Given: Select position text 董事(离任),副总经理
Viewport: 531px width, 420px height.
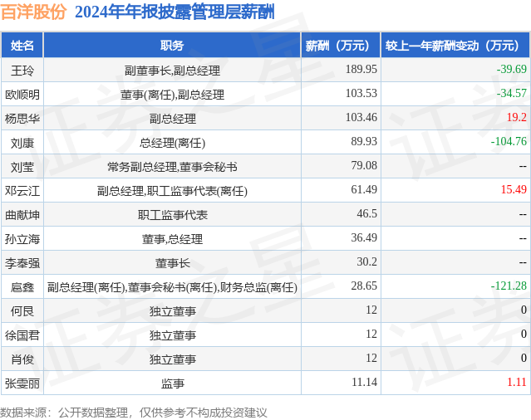Looking at the screenshot, I should pyautogui.click(x=172, y=95).
